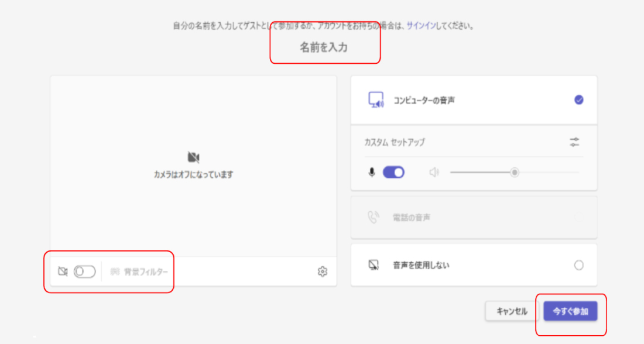Viewport: 644px width, 344px height.
Task: Turn on the camera toggle switch
Action: 84,271
